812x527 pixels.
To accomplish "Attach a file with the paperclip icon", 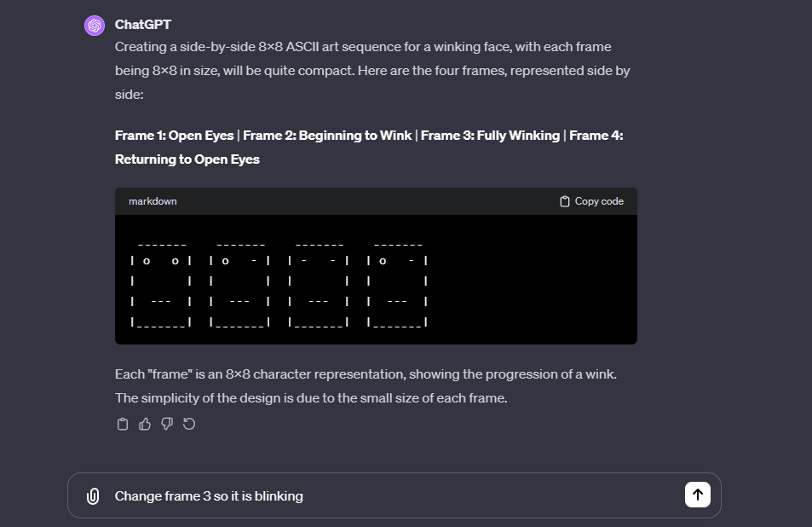I will pyautogui.click(x=93, y=496).
